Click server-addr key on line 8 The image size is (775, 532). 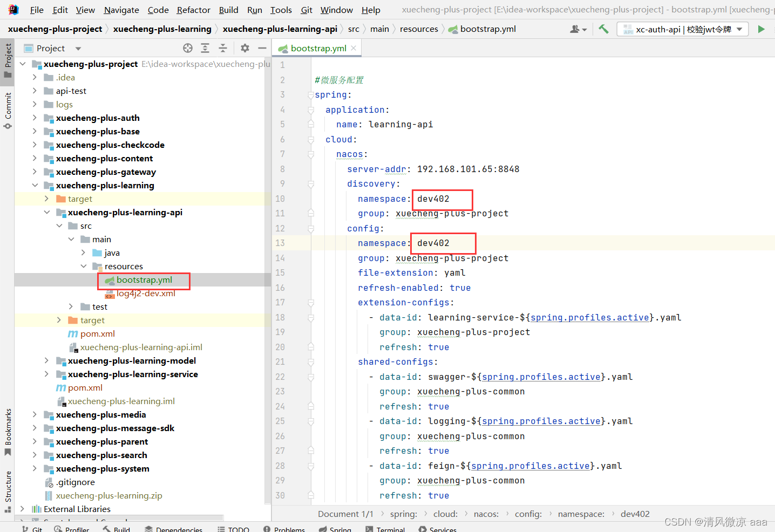376,169
